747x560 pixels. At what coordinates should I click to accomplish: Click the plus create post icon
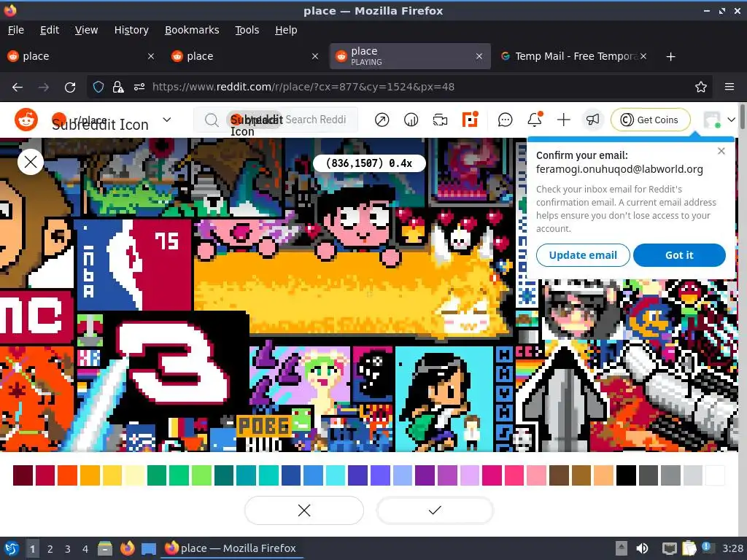coord(564,120)
